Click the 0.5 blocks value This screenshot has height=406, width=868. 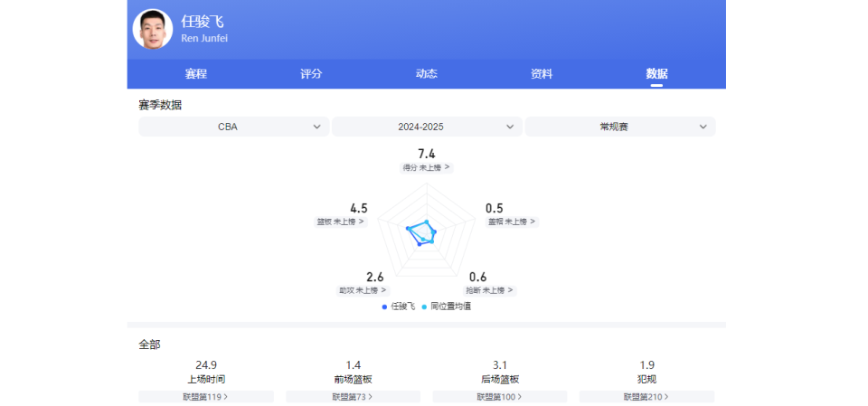point(495,208)
